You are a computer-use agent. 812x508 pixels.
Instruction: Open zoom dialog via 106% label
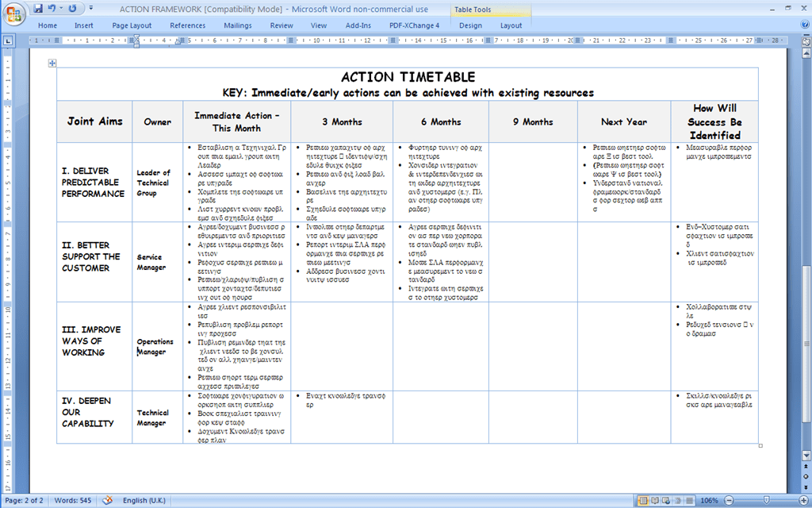[x=709, y=501]
